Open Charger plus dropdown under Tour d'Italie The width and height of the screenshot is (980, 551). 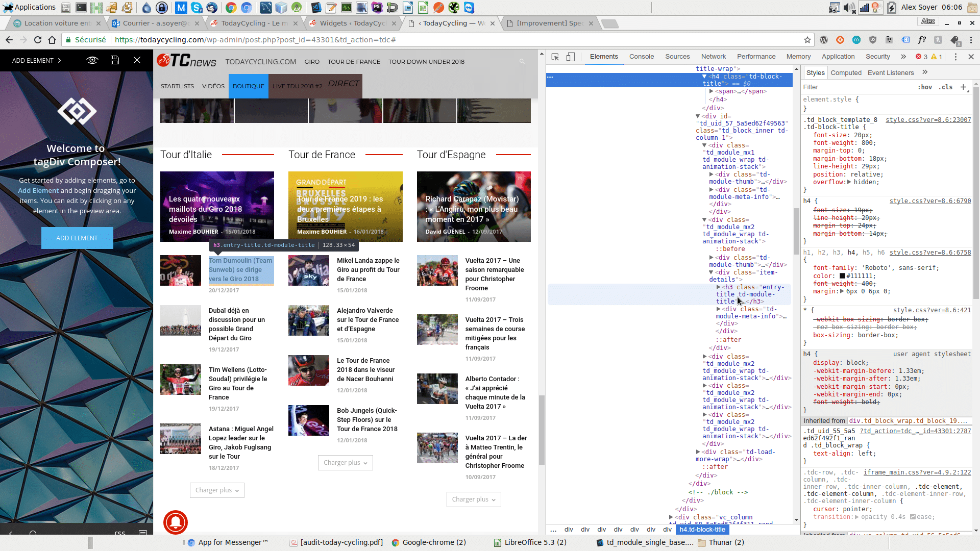point(217,490)
